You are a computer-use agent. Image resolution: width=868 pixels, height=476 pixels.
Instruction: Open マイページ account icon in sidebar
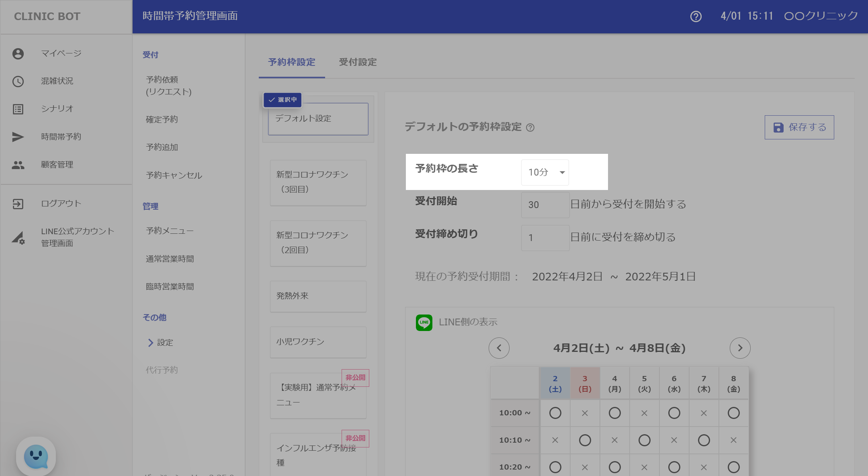pos(18,53)
